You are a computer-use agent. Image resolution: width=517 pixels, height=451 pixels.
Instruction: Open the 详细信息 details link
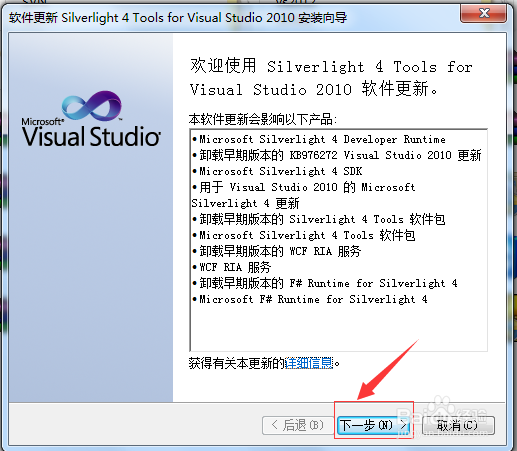(x=309, y=363)
